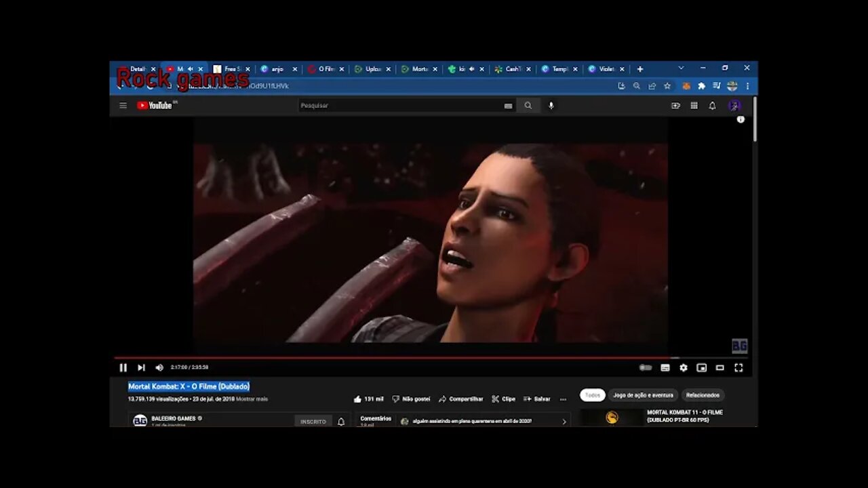868x488 pixels.
Task: Select the Relacionados chip
Action: point(702,395)
